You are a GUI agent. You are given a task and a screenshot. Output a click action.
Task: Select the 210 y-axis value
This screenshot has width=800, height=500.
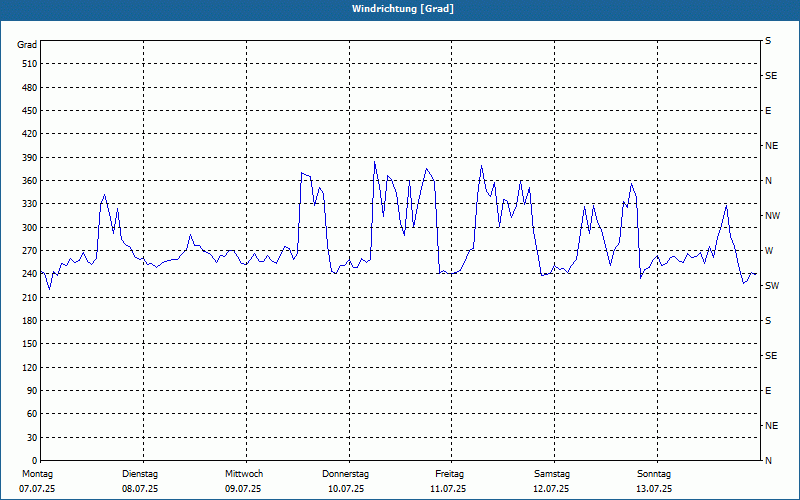pos(30,297)
